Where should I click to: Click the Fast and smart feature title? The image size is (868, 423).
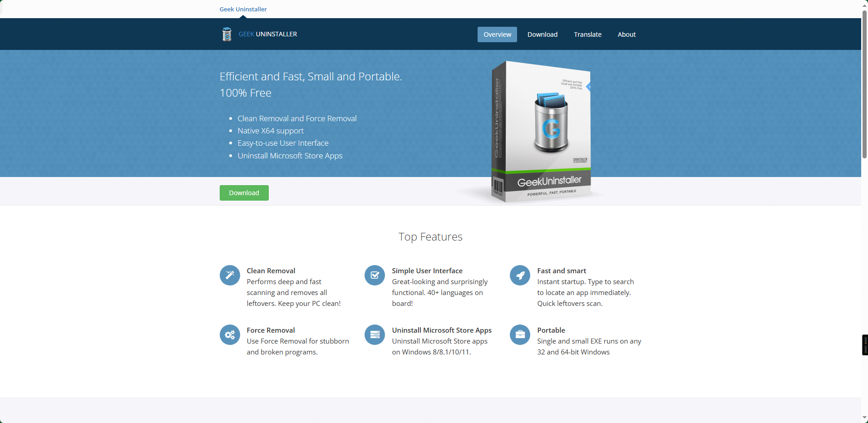coord(562,271)
